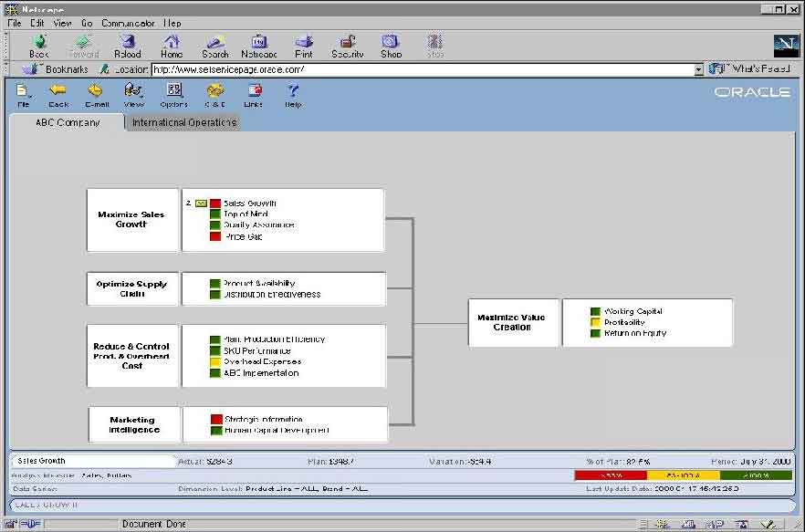
Task: Open the Communicator menu
Action: click(x=128, y=23)
